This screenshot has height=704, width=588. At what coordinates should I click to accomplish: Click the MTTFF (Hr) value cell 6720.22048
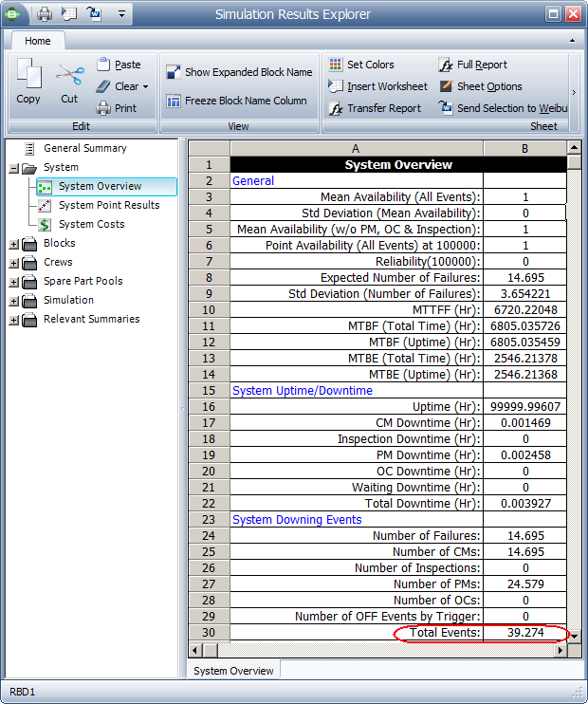[525, 310]
